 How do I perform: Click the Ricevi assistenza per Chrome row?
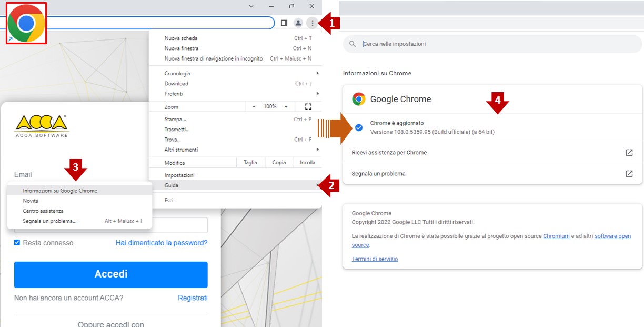492,153
